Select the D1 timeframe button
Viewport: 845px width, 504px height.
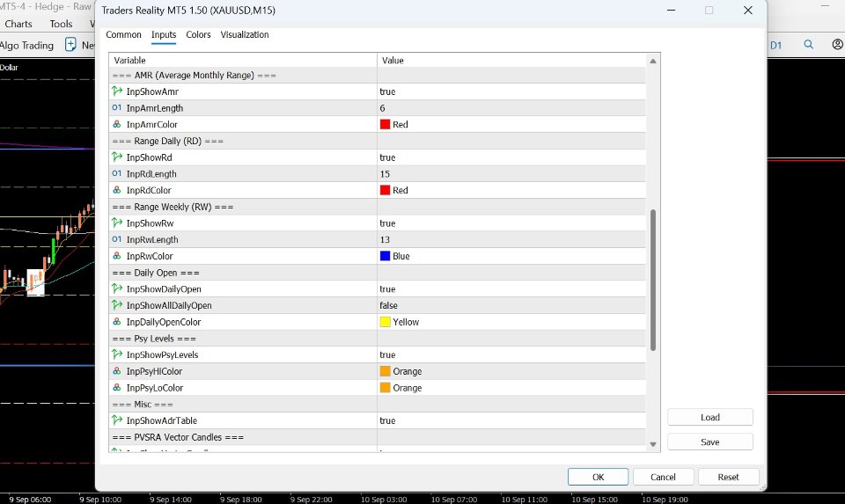pyautogui.click(x=775, y=45)
